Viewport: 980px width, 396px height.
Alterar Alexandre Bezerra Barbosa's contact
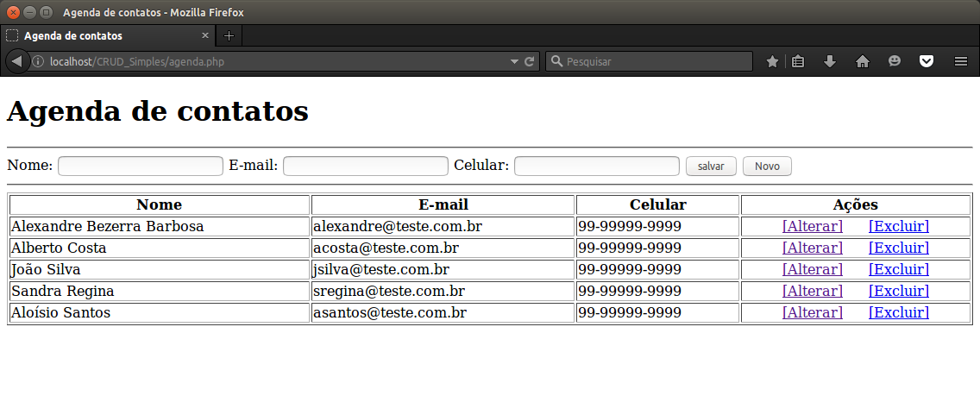point(813,226)
